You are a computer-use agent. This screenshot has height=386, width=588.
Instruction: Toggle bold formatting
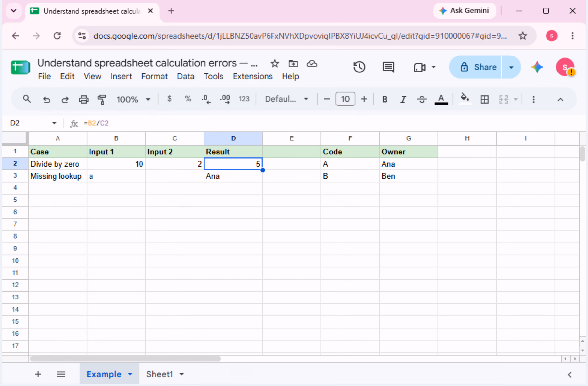coord(385,99)
